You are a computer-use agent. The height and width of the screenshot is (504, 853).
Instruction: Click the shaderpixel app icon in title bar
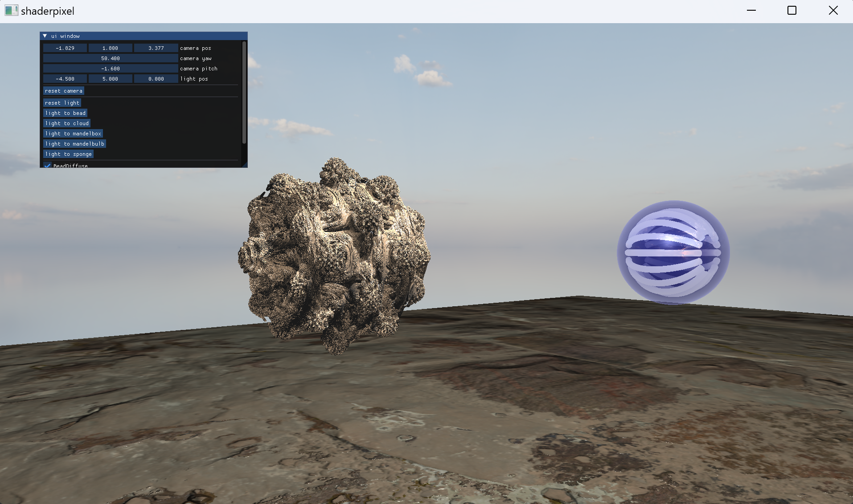(11, 11)
